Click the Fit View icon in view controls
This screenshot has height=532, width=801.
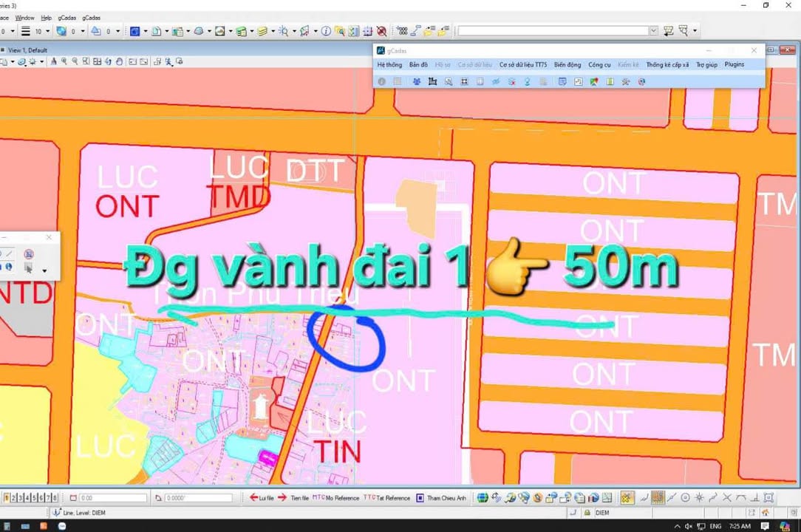pos(98,61)
